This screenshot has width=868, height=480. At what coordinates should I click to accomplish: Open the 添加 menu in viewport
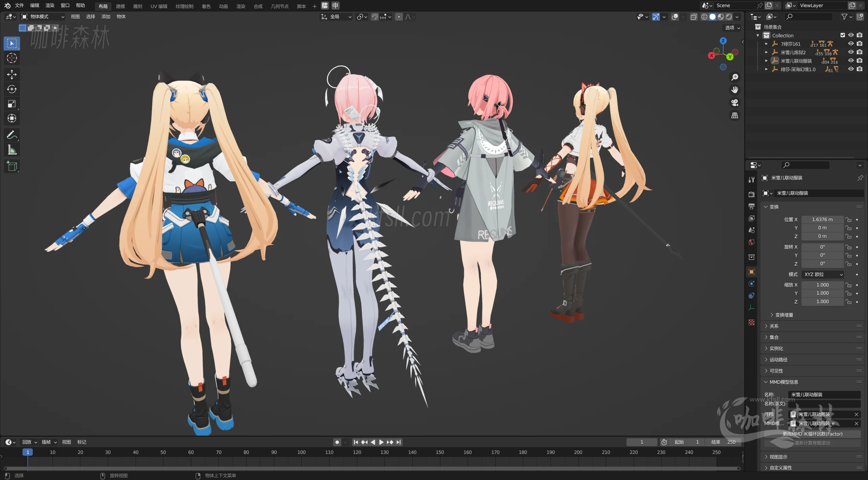(106, 17)
